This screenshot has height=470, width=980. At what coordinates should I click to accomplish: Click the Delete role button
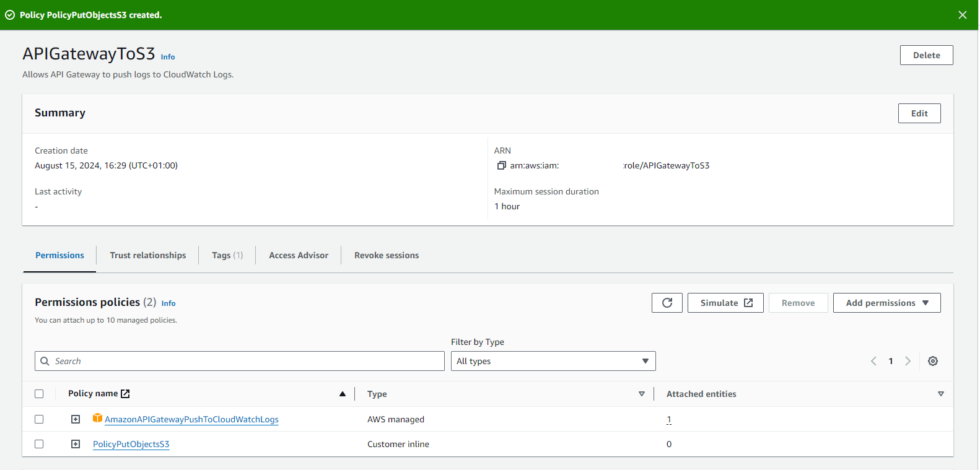(926, 55)
